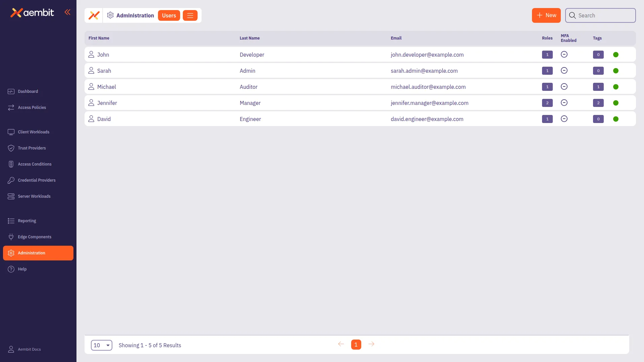Screen dimensions: 644x362
Task: Select Edge Components from the sidebar
Action: 35,237
